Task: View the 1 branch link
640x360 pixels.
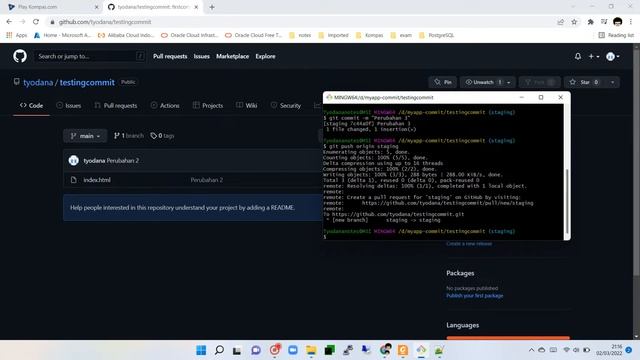Action: [x=129, y=136]
